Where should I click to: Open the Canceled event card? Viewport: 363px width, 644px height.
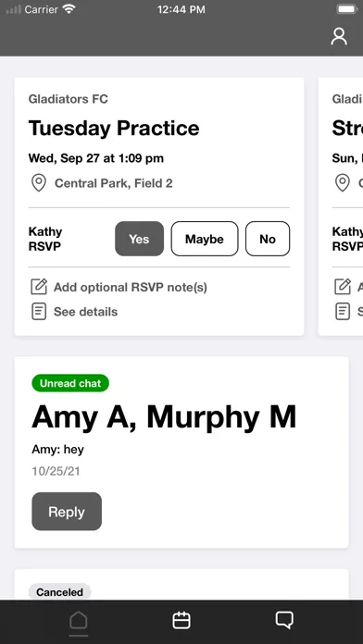[x=181, y=585]
